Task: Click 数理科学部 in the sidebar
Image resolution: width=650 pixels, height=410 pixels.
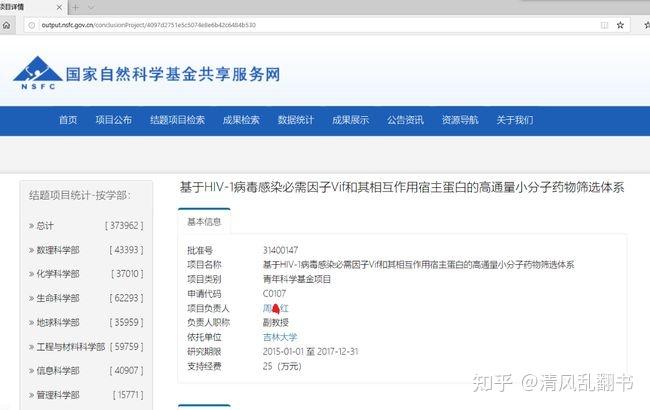Action: [x=58, y=250]
